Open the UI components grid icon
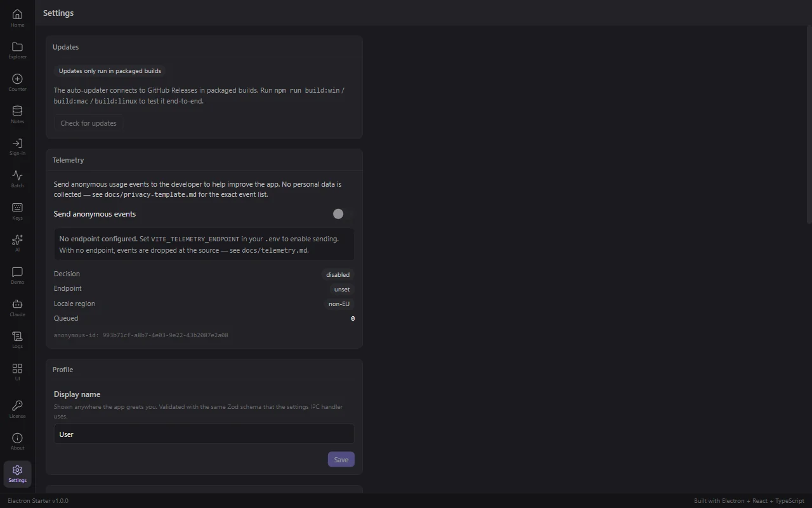This screenshot has width=812, height=508. coord(17,373)
